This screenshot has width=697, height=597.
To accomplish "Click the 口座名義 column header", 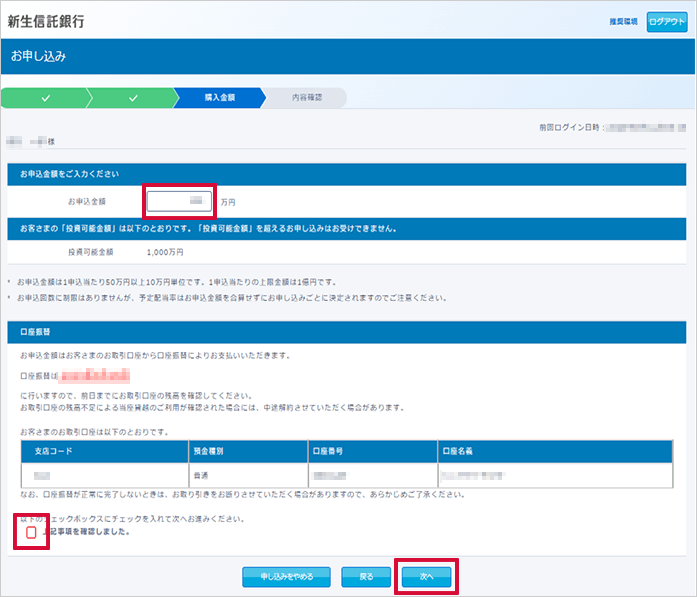I will 459,452.
